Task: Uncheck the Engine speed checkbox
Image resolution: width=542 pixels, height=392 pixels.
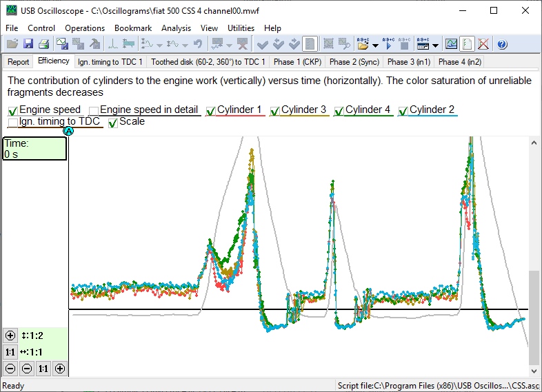Action: [13, 111]
